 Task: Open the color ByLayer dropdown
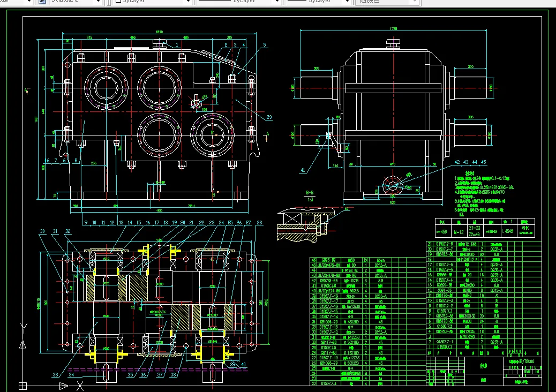tap(189, 2)
